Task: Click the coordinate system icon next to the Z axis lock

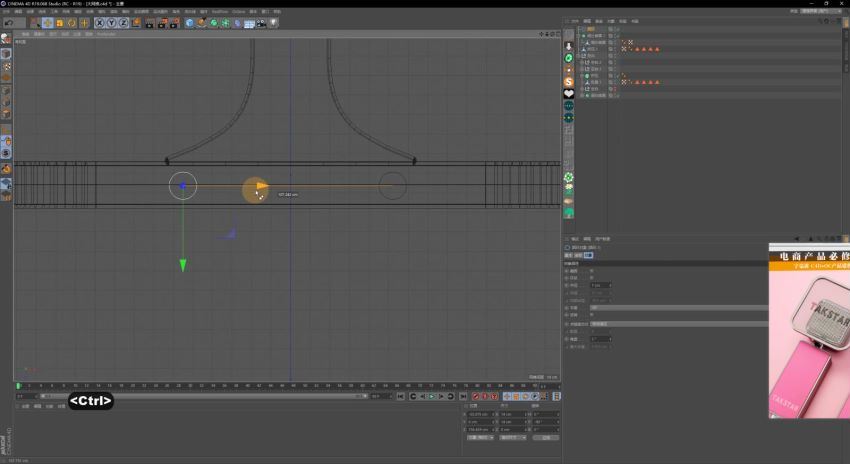Action: (x=136, y=23)
